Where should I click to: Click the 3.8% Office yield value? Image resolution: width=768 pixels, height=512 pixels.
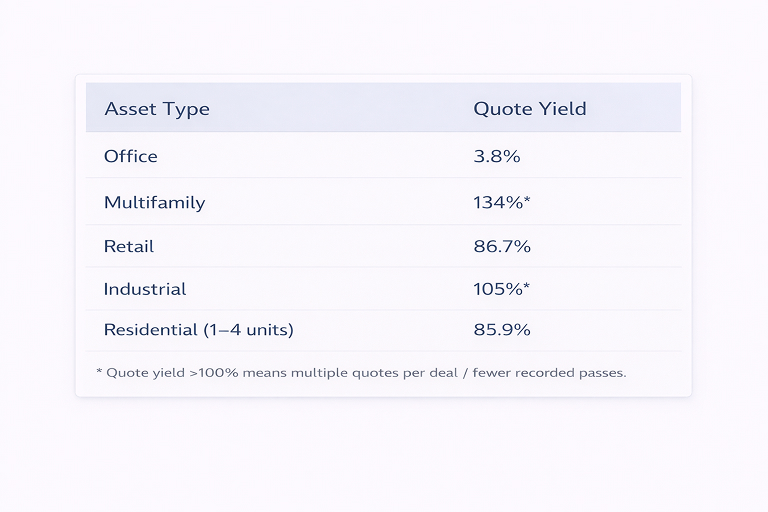496,156
